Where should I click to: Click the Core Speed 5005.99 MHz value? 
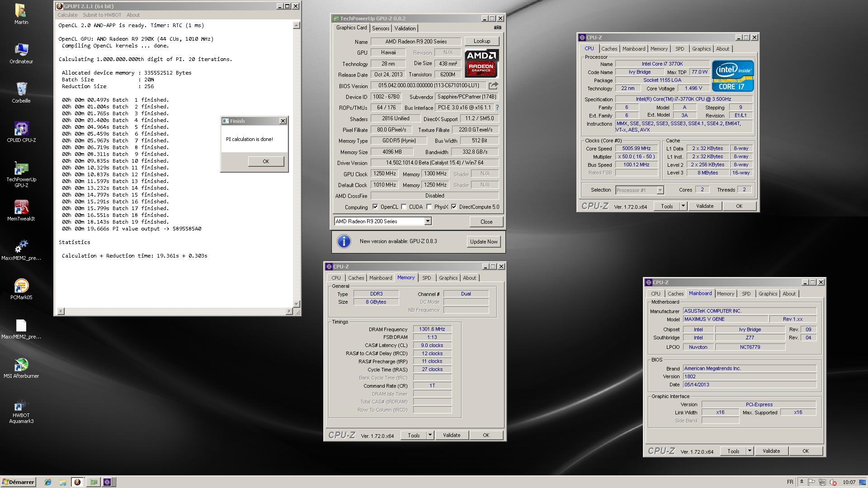[637, 148]
